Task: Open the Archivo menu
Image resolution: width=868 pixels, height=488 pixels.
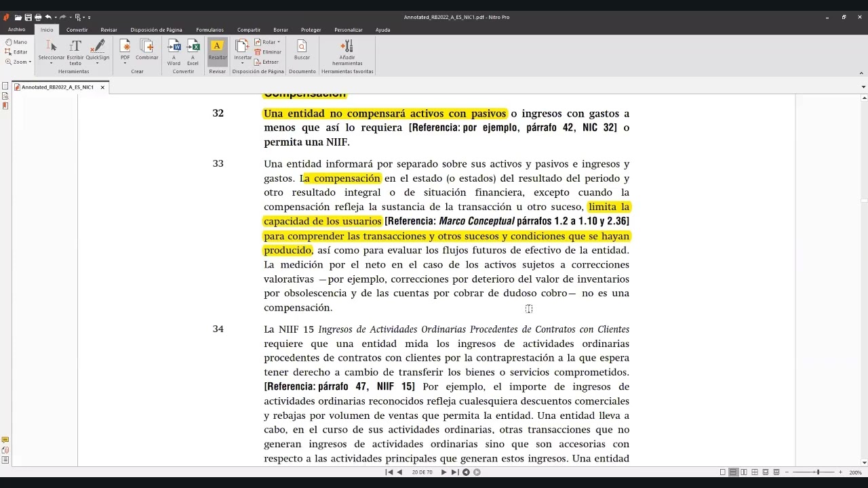Action: click(x=16, y=30)
